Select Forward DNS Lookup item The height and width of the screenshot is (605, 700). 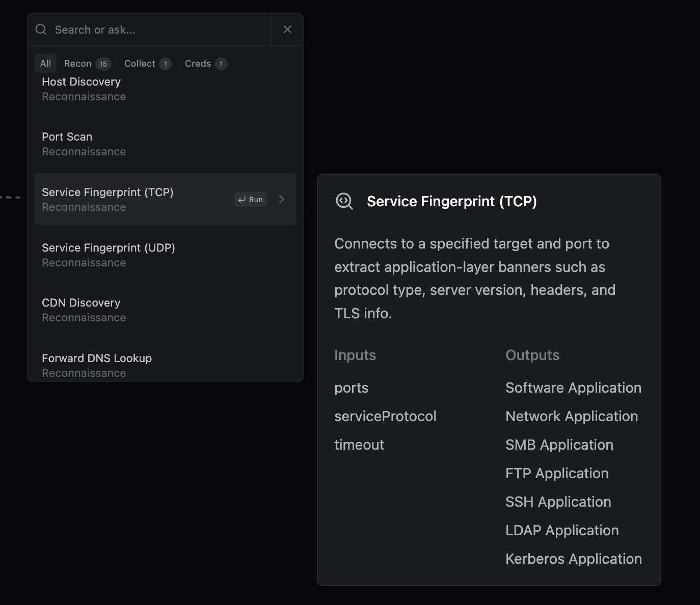[x=97, y=365]
